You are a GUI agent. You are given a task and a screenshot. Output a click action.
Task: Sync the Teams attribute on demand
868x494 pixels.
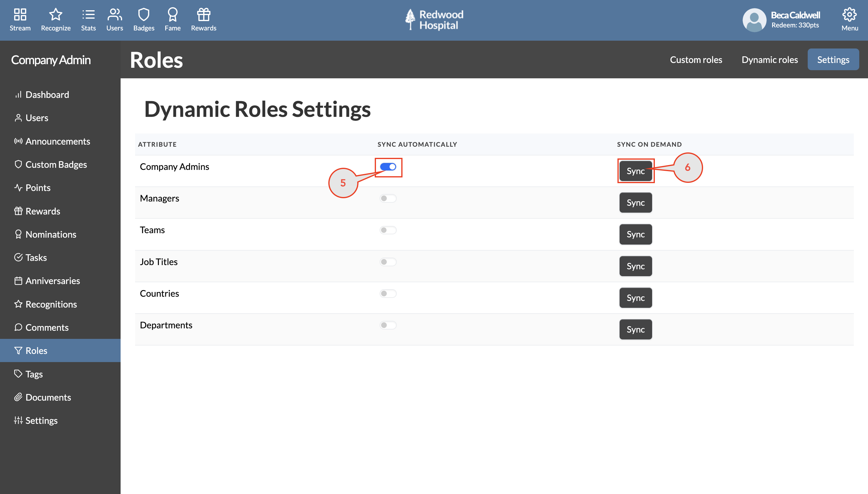pyautogui.click(x=635, y=234)
